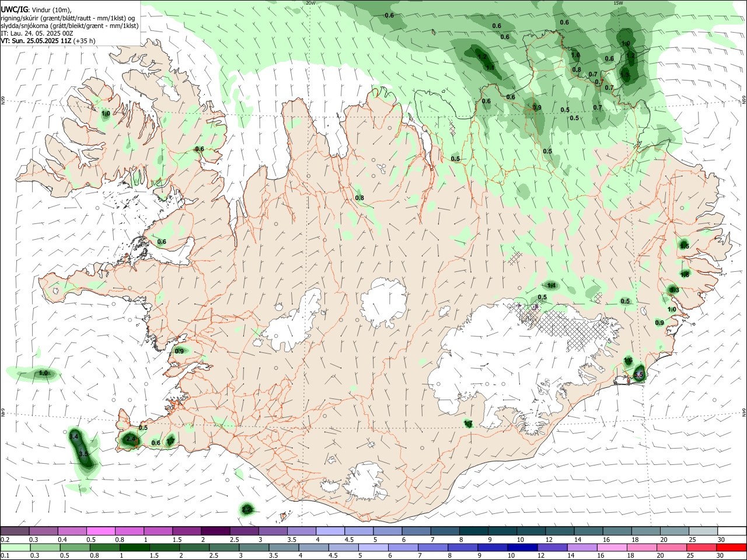Click the 0.2 label on upper scale
747x560 pixels.
coord(5,540)
